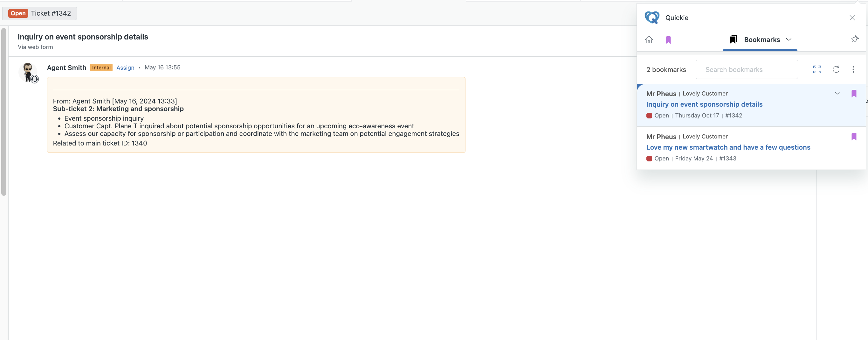The width and height of the screenshot is (868, 340).
Task: Click Mr Pheus name in #1342 bookmark
Action: [x=661, y=94]
